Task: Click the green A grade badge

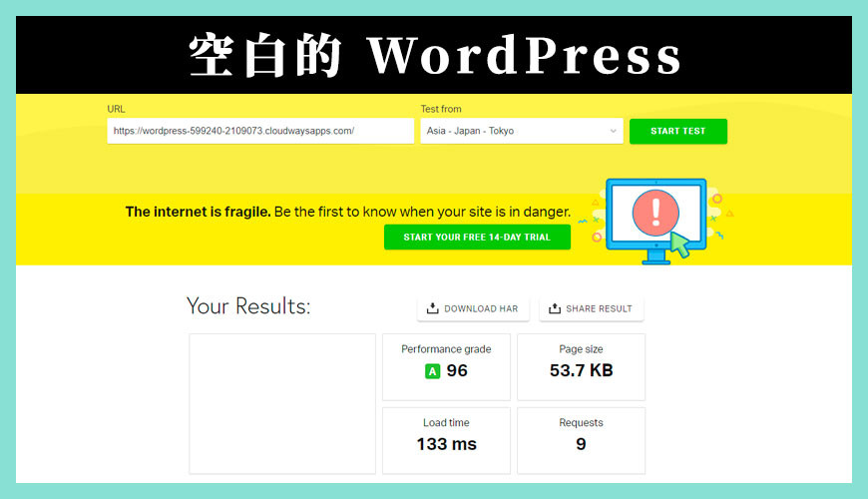Action: point(432,371)
